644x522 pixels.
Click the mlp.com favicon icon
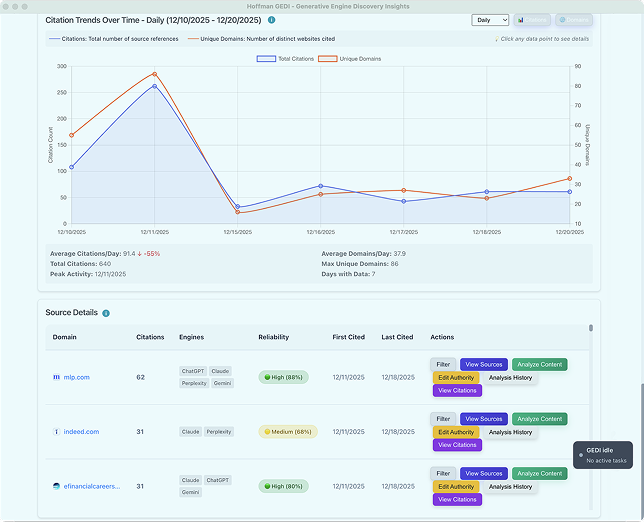click(x=57, y=377)
